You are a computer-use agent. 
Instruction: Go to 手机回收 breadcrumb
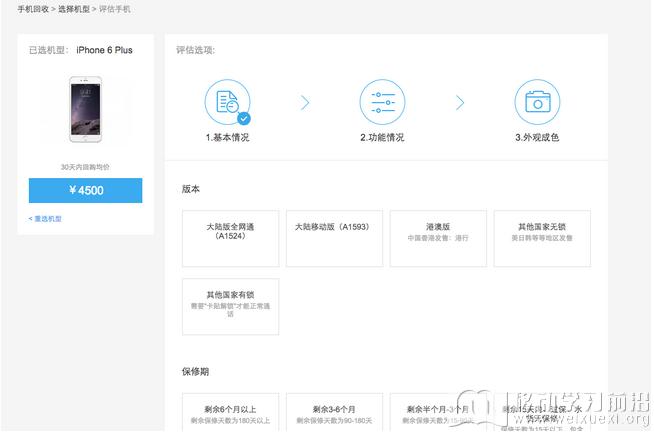click(33, 9)
